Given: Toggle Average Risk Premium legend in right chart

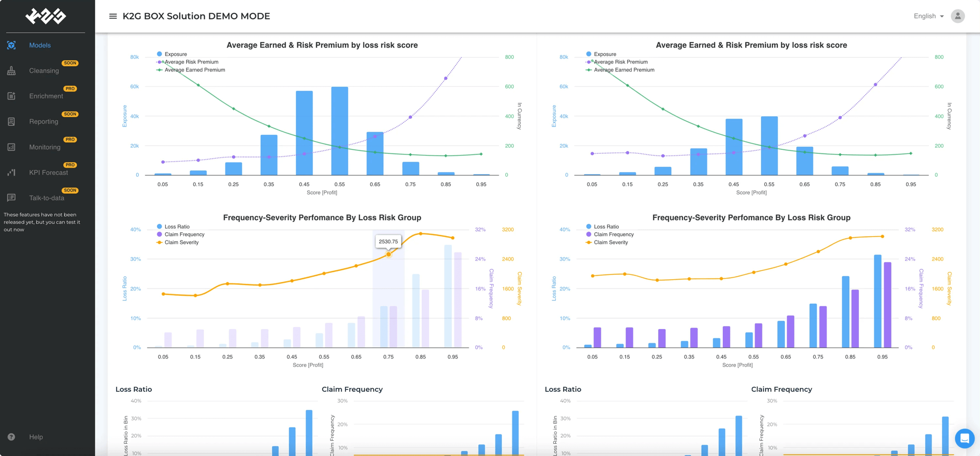Looking at the screenshot, I should tap(617, 62).
